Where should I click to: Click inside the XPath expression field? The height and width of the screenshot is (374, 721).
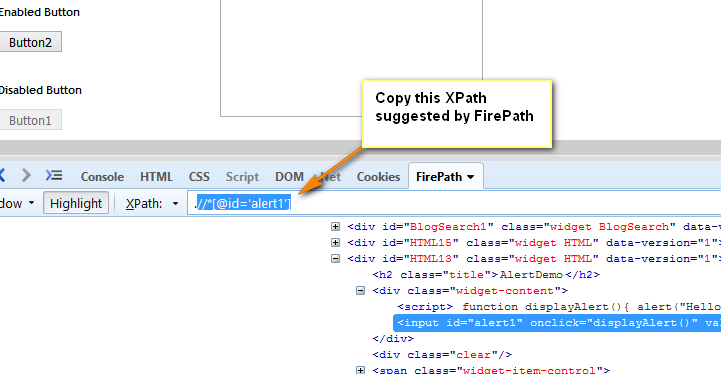click(x=454, y=203)
